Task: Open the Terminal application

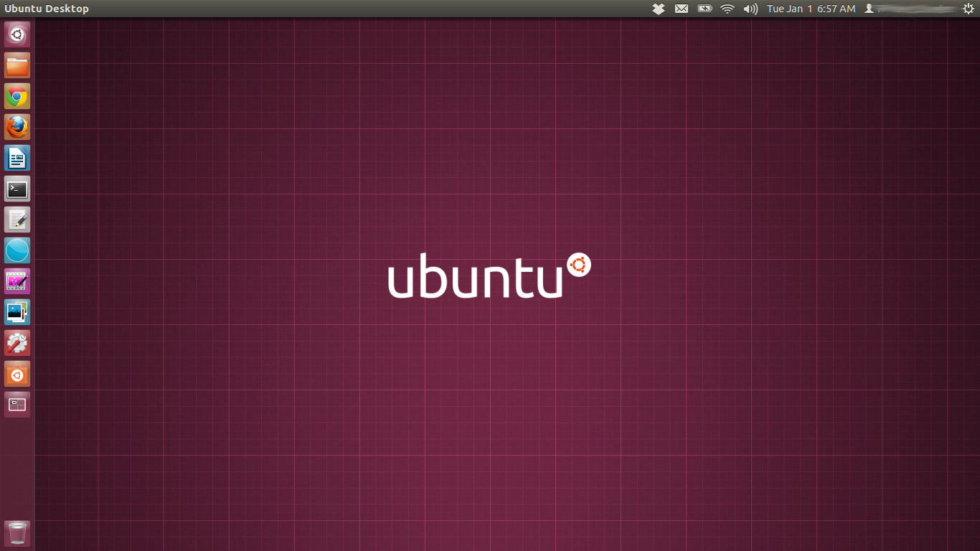Action: pos(17,189)
